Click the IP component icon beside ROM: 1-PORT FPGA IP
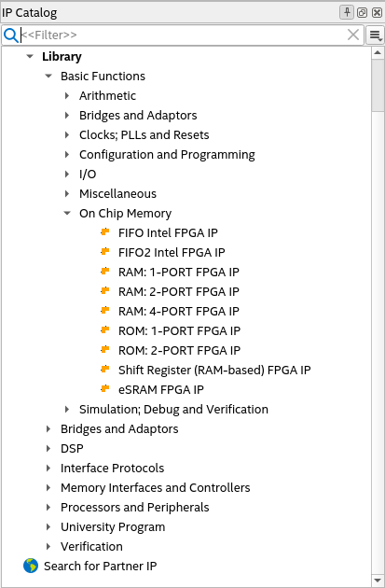This screenshot has height=588, width=385. [105, 330]
